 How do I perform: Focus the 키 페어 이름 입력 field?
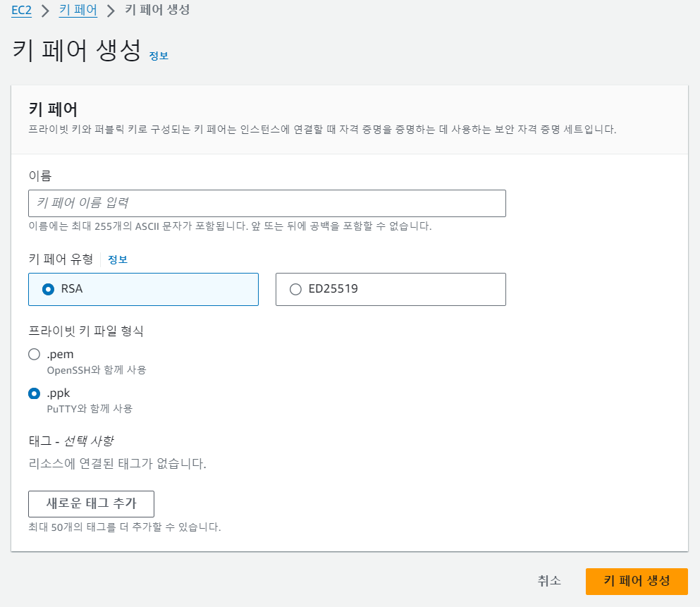(267, 204)
